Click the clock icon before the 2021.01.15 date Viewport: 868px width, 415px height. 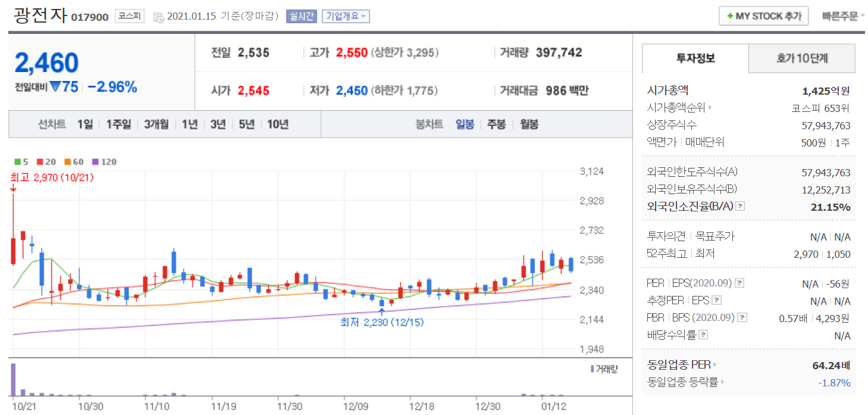(x=158, y=17)
